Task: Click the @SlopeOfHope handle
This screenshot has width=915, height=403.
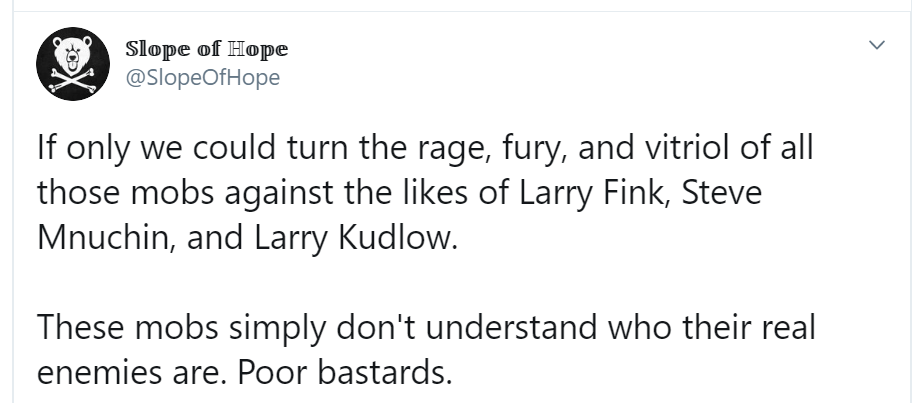Action: coord(201,76)
